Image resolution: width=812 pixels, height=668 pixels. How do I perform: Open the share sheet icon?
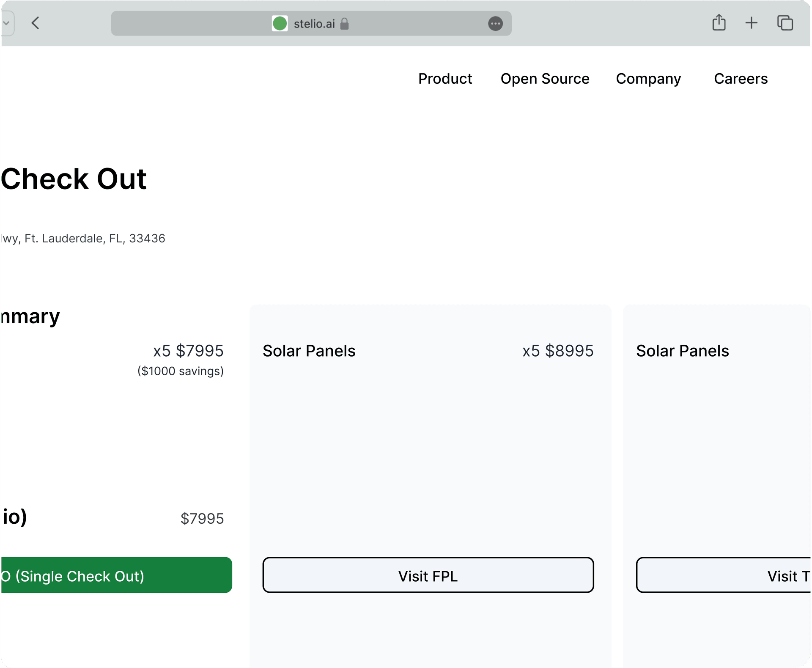[x=719, y=23]
